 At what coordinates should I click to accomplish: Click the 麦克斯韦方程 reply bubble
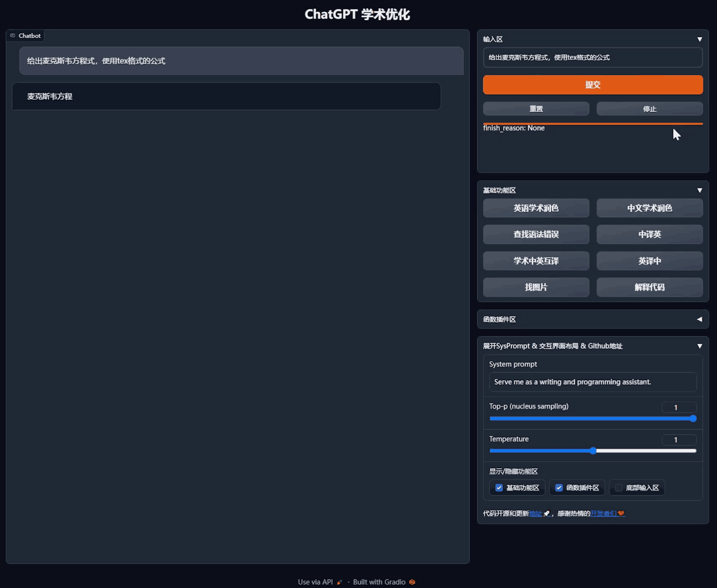pos(227,96)
